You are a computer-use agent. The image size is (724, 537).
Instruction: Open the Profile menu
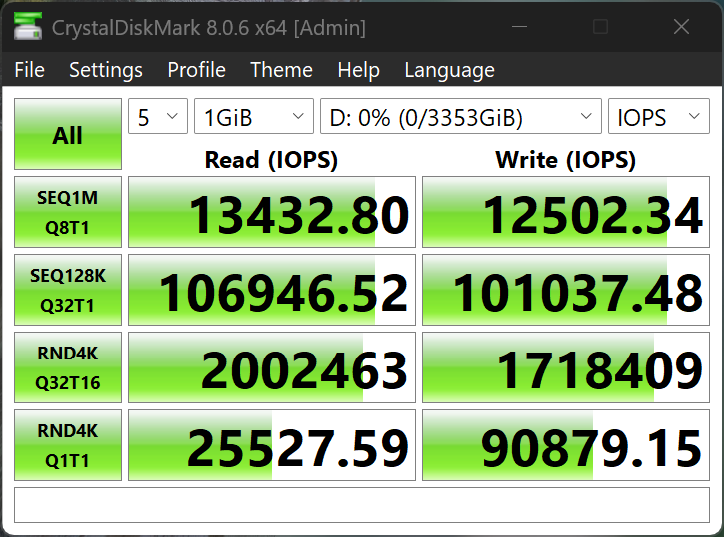point(196,70)
